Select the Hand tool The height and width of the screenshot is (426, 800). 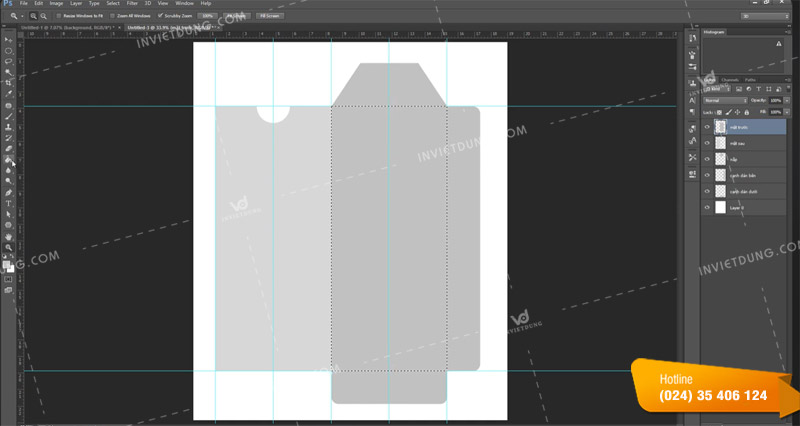[x=9, y=236]
